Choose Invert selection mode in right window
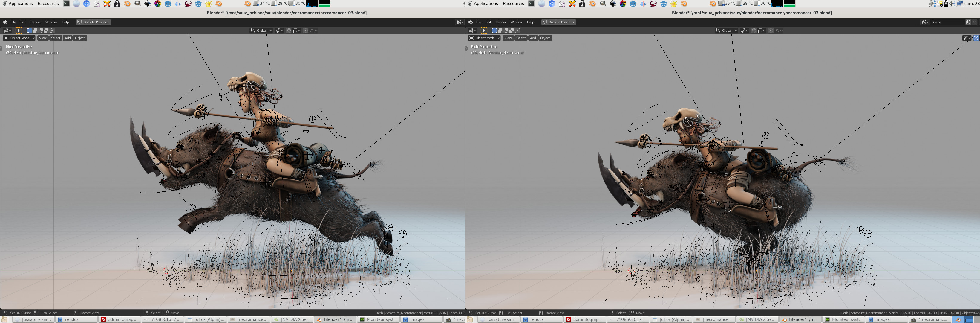 pyautogui.click(x=512, y=31)
